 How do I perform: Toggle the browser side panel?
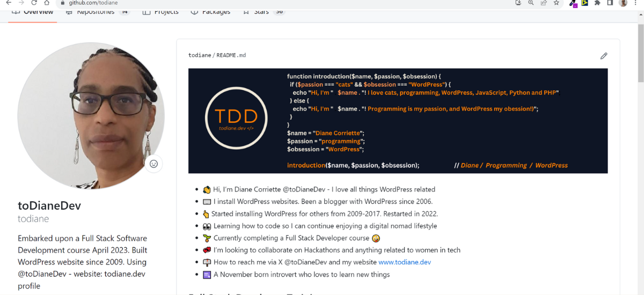[x=610, y=3]
